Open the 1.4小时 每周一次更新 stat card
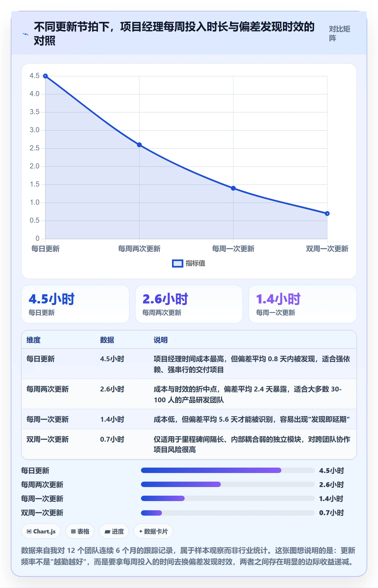 (x=303, y=304)
